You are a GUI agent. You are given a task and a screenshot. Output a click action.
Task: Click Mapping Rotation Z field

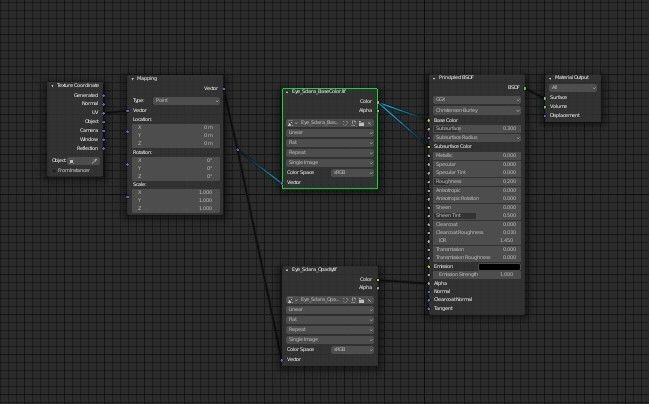[x=175, y=176]
